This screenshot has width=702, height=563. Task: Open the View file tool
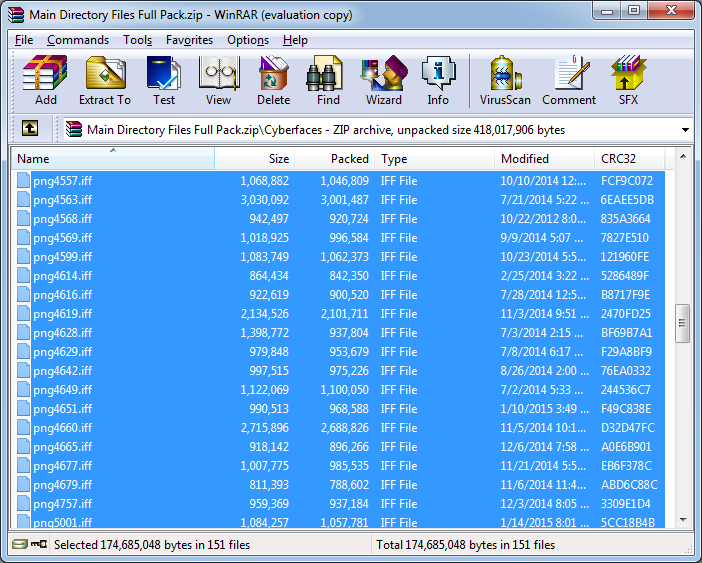[218, 81]
